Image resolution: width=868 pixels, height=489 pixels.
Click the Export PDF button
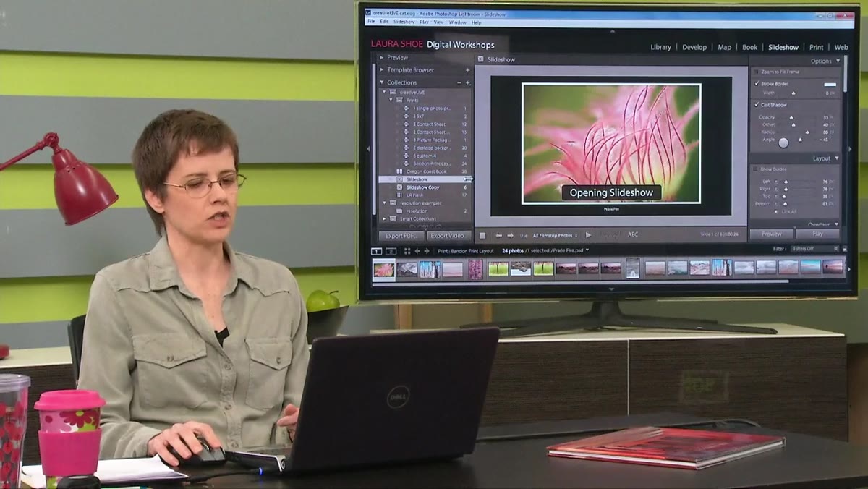400,236
